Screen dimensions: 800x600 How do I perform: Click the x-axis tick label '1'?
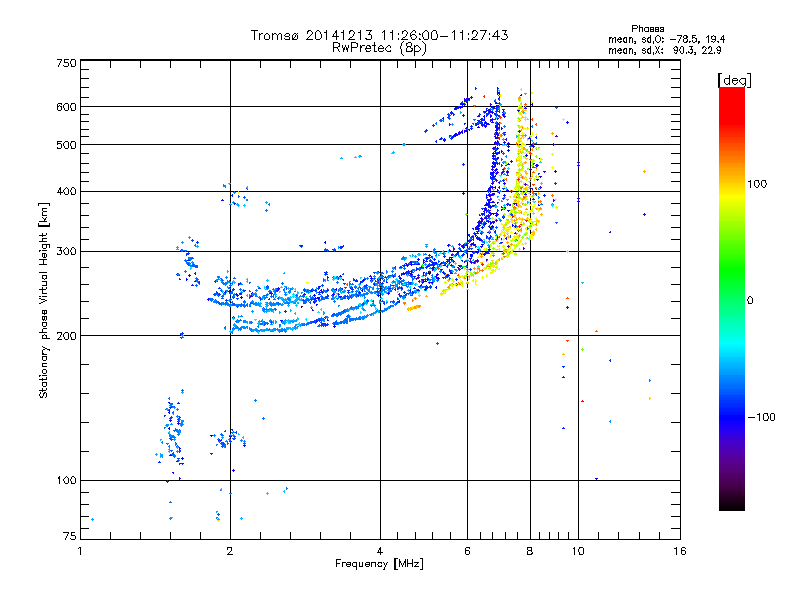pyautogui.click(x=80, y=551)
